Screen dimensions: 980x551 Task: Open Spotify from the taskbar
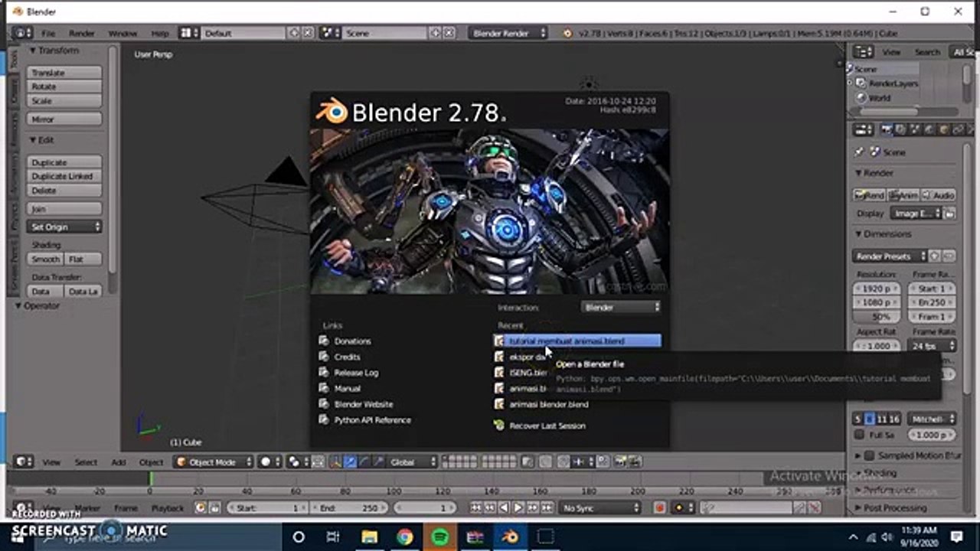[x=439, y=537]
